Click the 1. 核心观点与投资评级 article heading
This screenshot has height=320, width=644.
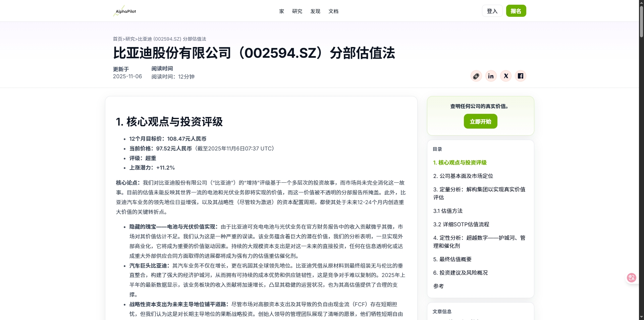[169, 122]
